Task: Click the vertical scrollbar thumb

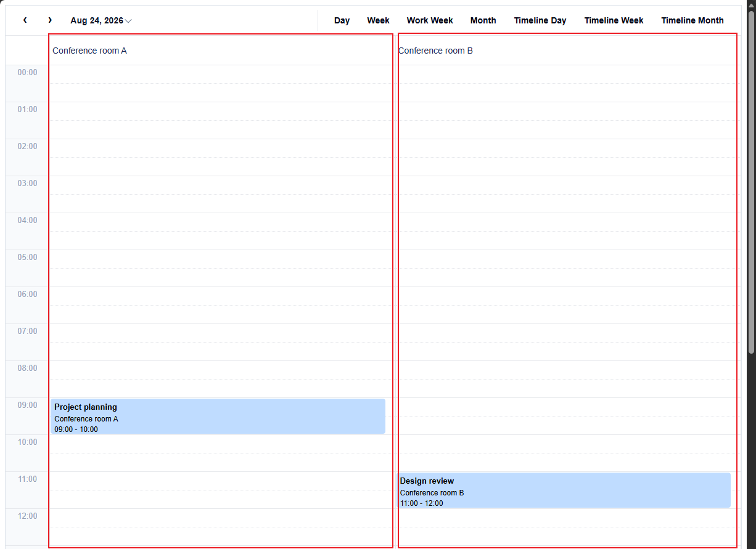Action: click(x=751, y=182)
